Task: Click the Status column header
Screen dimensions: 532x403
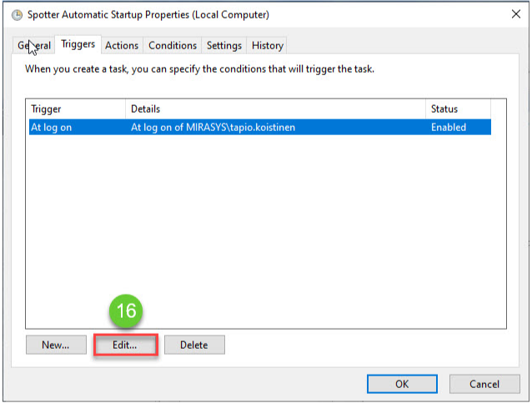Action: (457, 109)
